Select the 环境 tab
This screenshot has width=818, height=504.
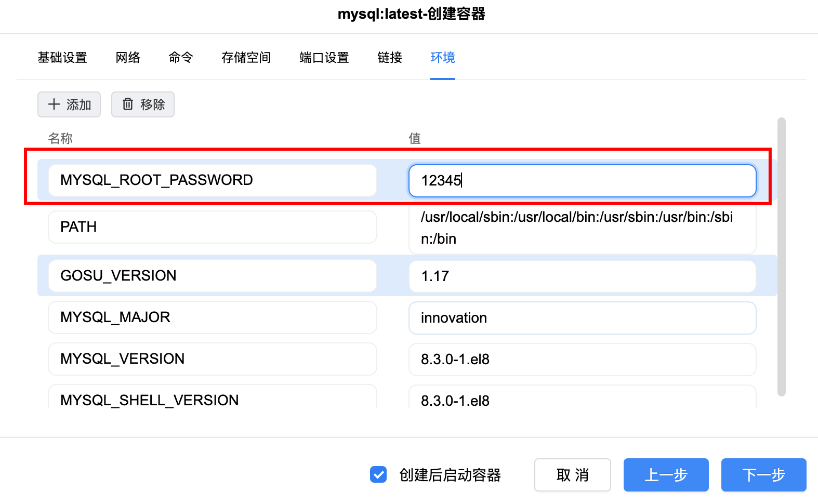point(443,58)
